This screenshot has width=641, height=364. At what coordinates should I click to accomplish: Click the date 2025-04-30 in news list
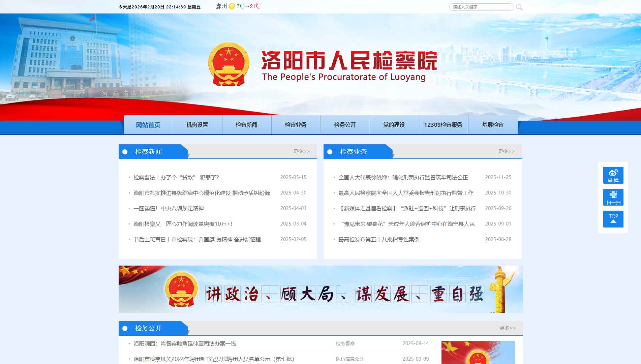click(x=293, y=193)
